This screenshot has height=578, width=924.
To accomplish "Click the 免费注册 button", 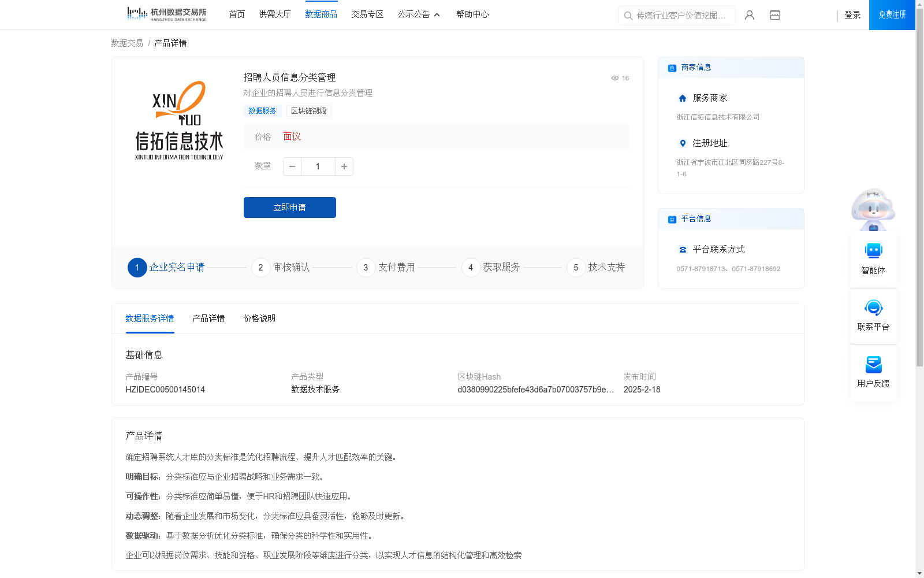I will (892, 15).
